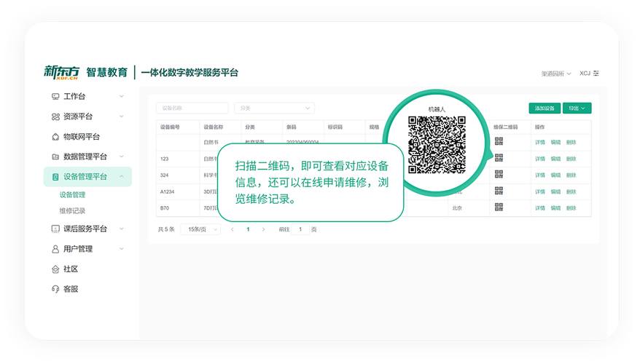Collapse the 设备管理平台 menu chevron

[x=121, y=176]
